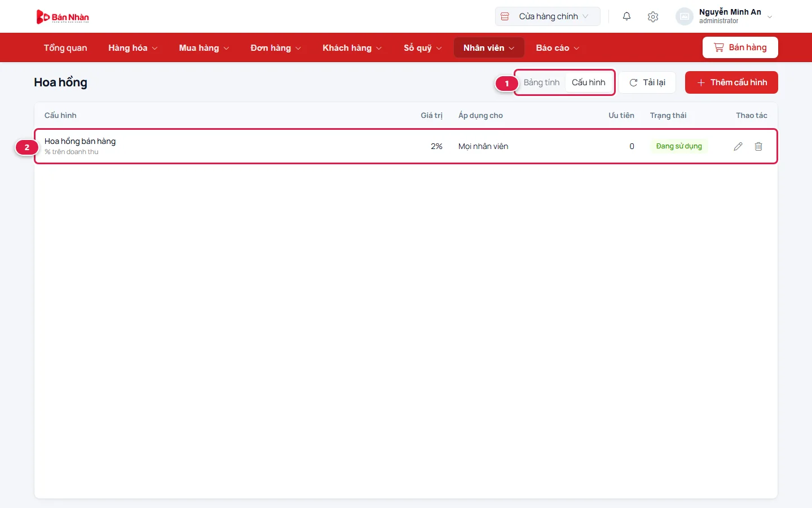
Task: Open the Nhân viên menu
Action: [489, 48]
